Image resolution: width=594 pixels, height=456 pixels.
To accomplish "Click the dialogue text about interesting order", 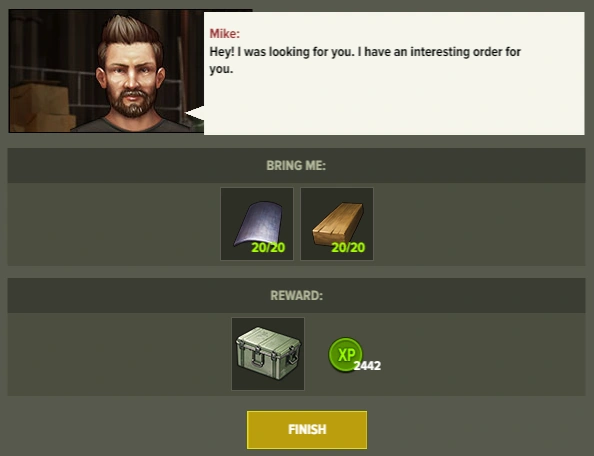I will pos(365,60).
